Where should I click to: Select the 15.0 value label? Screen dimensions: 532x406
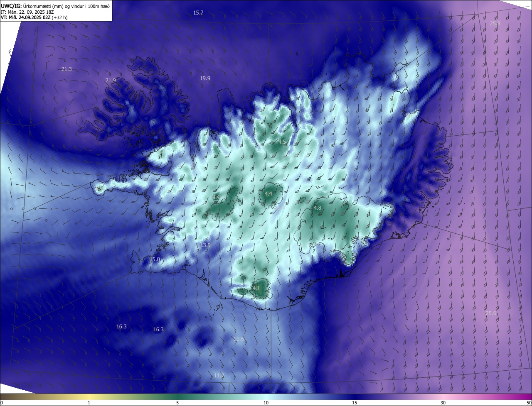155,259
